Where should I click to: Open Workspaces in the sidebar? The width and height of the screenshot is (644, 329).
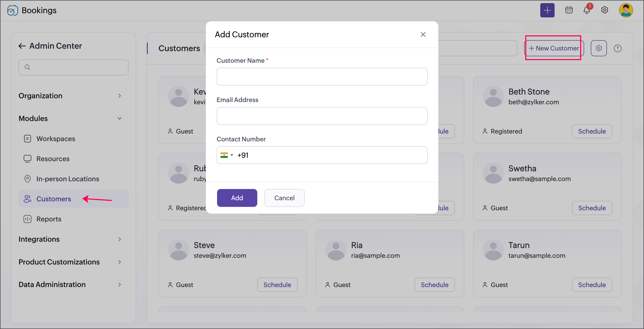tap(56, 139)
